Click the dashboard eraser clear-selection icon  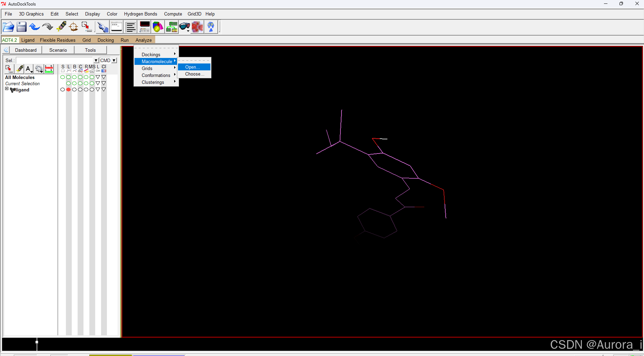(x=20, y=69)
